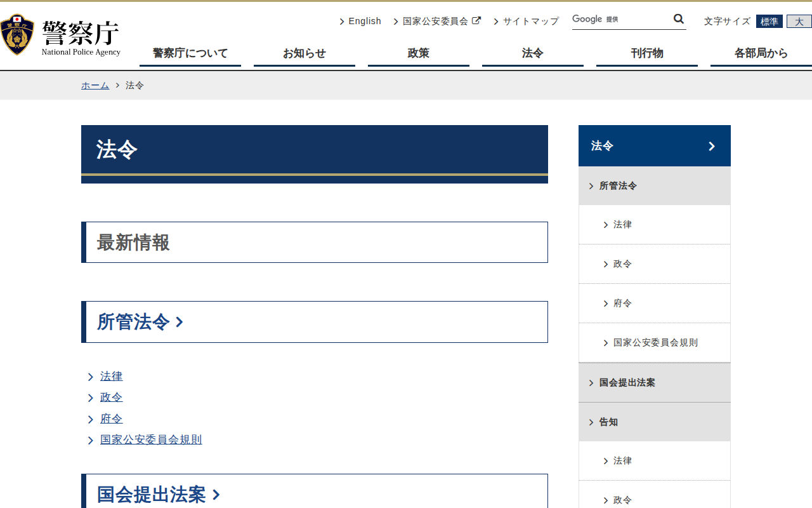The image size is (812, 508).
Task: Click the chevron next to 所管法令 heading
Action: [180, 322]
